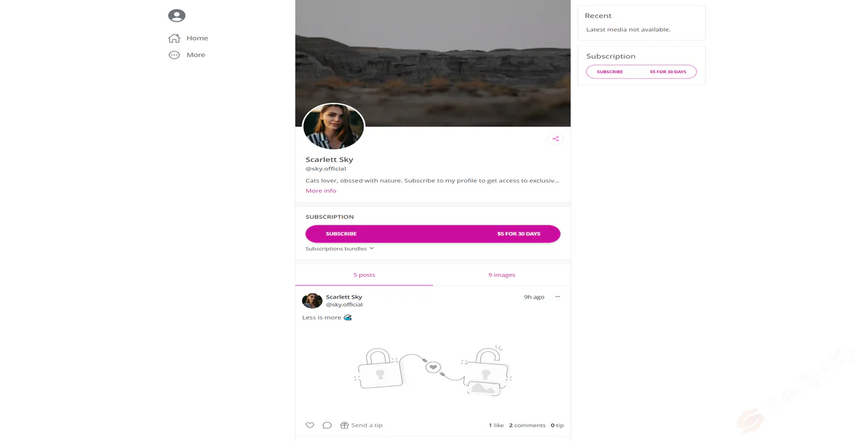This screenshot has height=441, width=868.
Task: Open Scarlett Sky's large profile picture
Action: point(333,127)
